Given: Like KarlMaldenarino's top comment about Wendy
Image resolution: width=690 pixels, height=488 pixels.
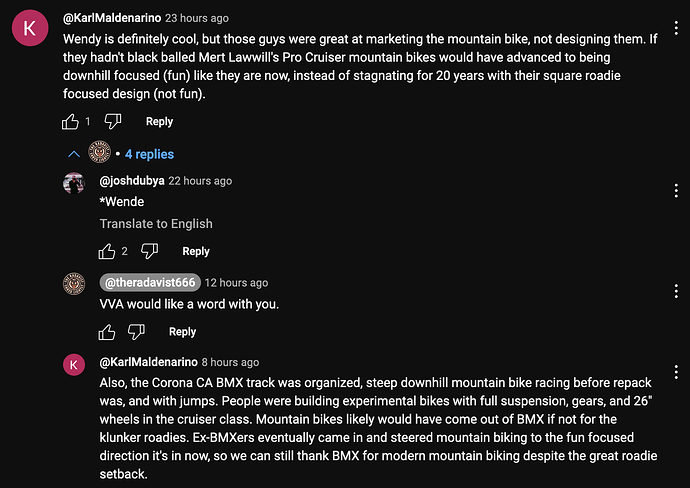Looking at the screenshot, I should (70, 121).
